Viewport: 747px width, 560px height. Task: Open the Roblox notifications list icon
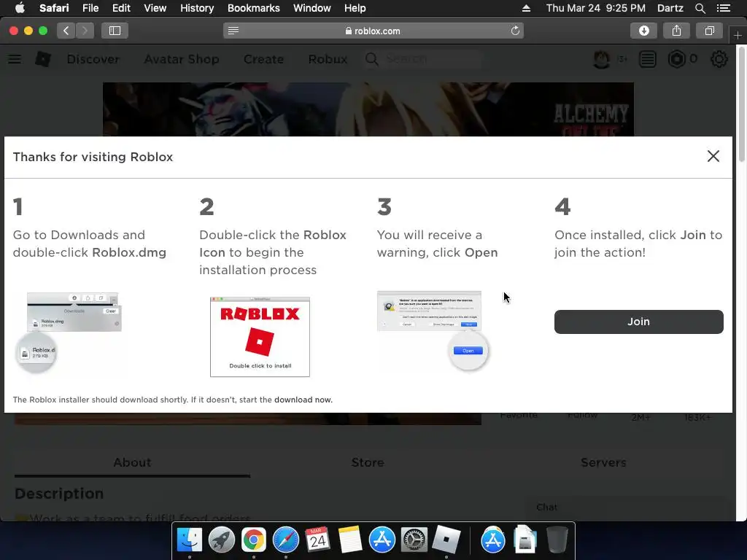coord(648,59)
